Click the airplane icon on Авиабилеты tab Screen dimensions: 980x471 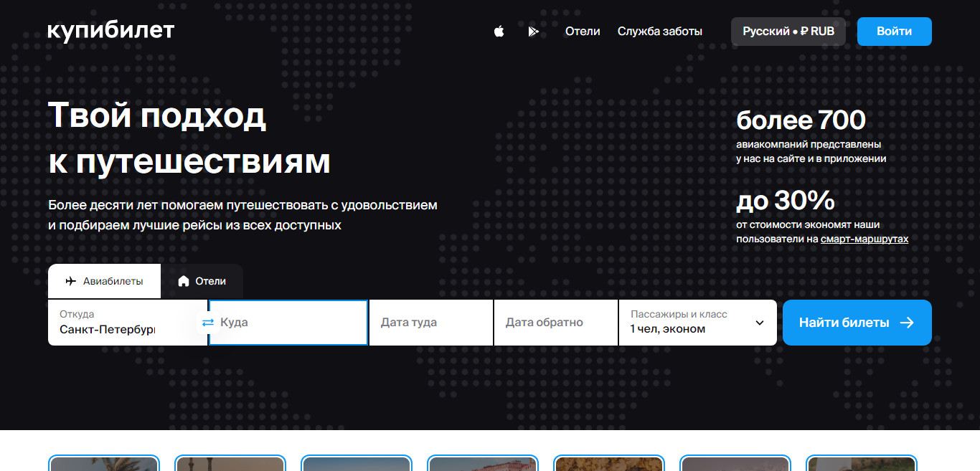coord(70,281)
